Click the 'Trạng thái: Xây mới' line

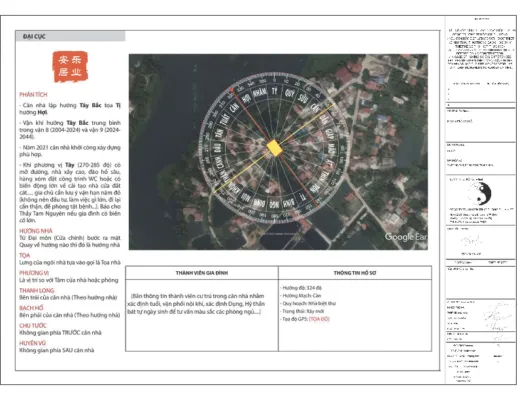(x=303, y=311)
